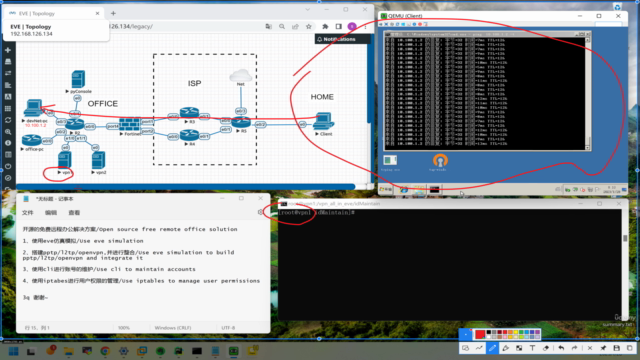Click the Zoom magnifier icon in EVE sidebar
Image resolution: width=640 pixels, height=360 pixels.
click(8, 132)
